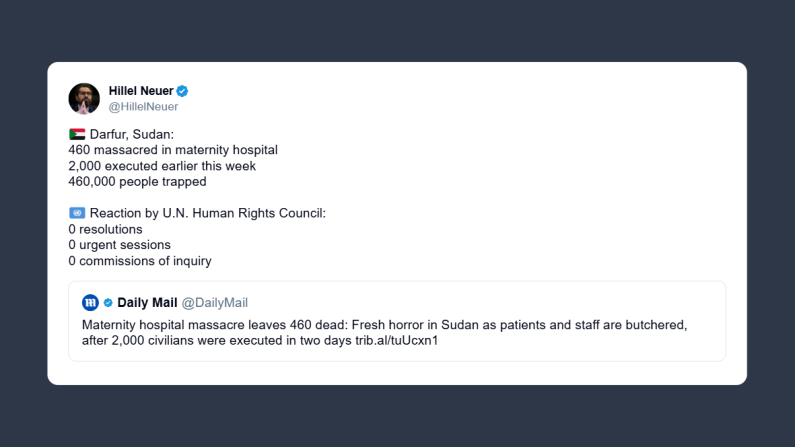
Task: Click Daily Mail's verified badge
Action: pyautogui.click(x=108, y=302)
